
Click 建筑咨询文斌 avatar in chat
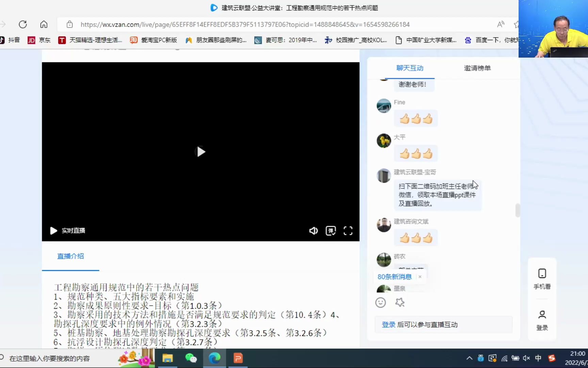pos(384,225)
